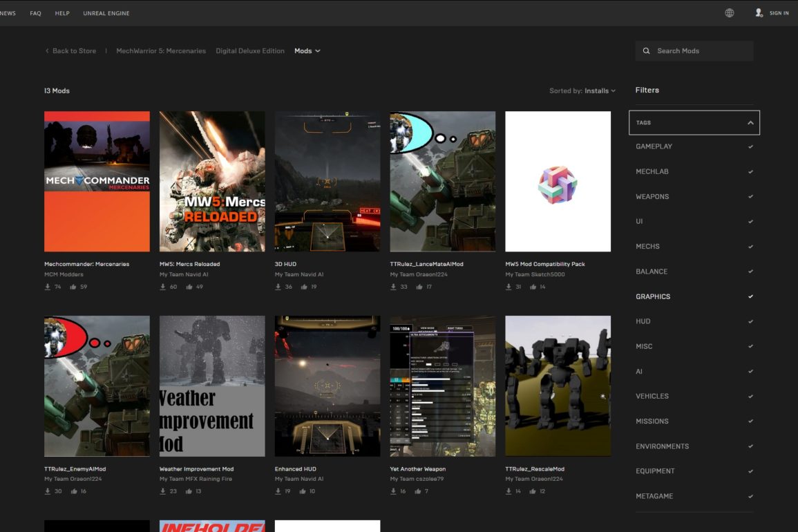The height and width of the screenshot is (532, 798).
Task: Open MechWarrior 5: Mercenaries breadcrumb
Action: 161,51
